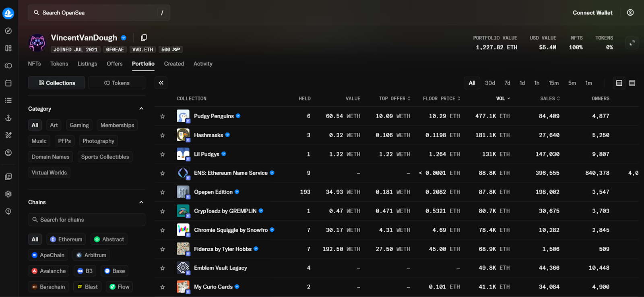Filter by Ethereum chain
This screenshot has height=297, width=644.
66,239
